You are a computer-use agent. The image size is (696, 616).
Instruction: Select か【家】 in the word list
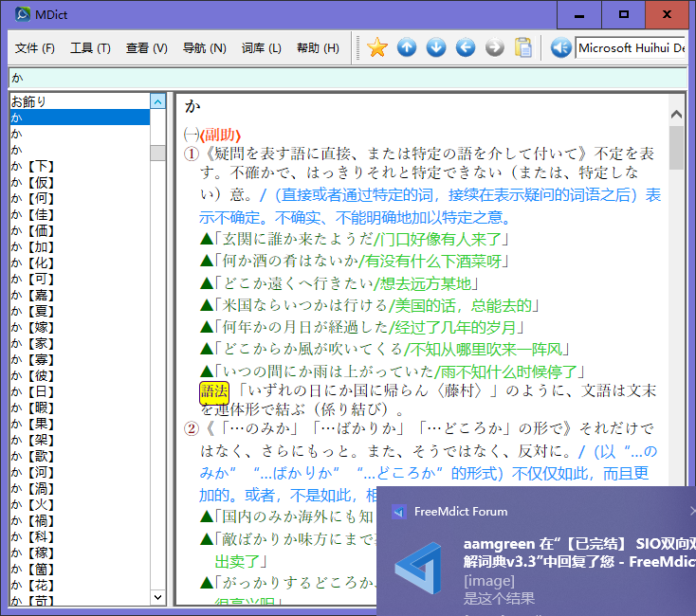(x=80, y=343)
